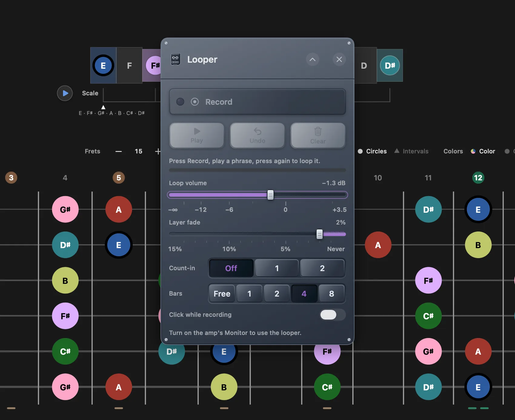515x420 pixels.
Task: Click the Layer fade slider handle
Action: [x=320, y=234]
